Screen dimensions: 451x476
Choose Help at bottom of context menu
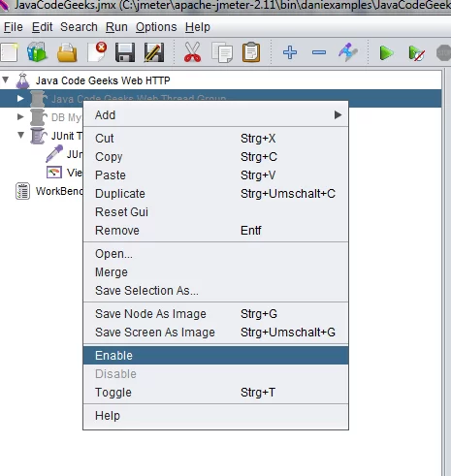215,416
